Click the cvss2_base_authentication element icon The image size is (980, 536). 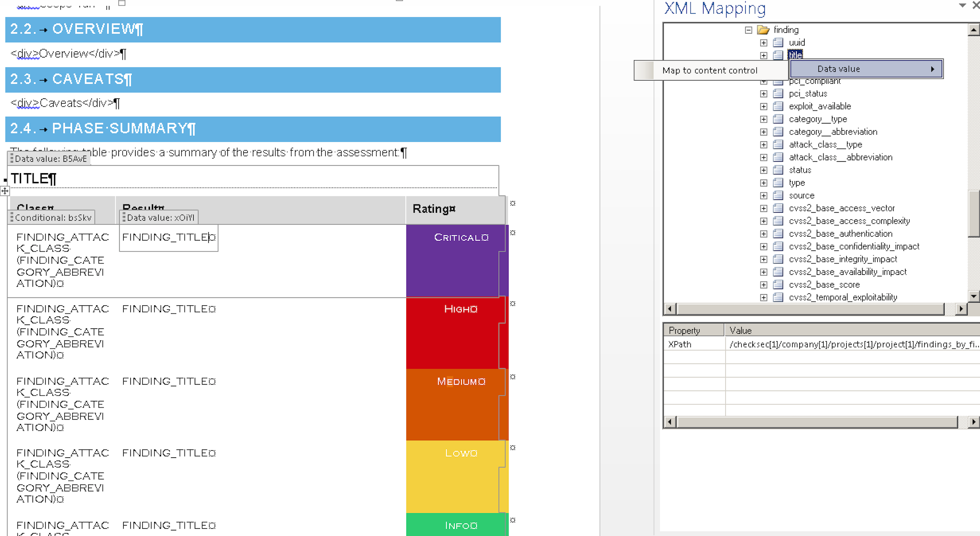[x=778, y=233]
